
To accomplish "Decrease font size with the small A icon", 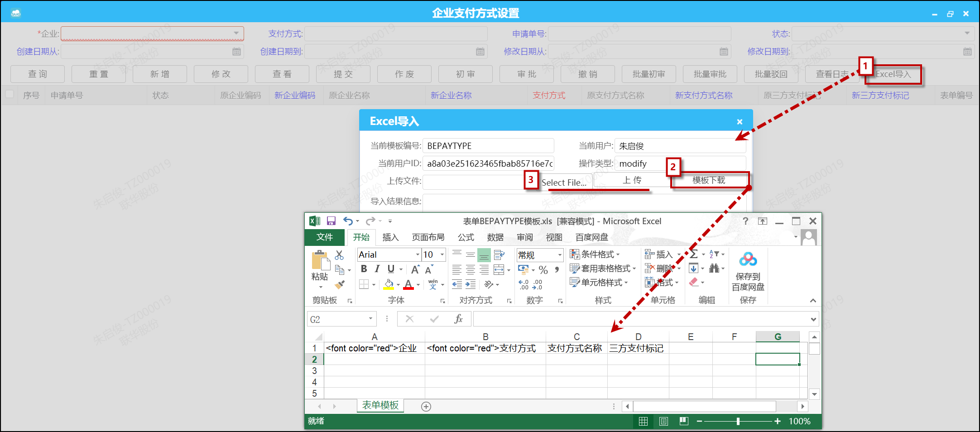I will coord(429,269).
